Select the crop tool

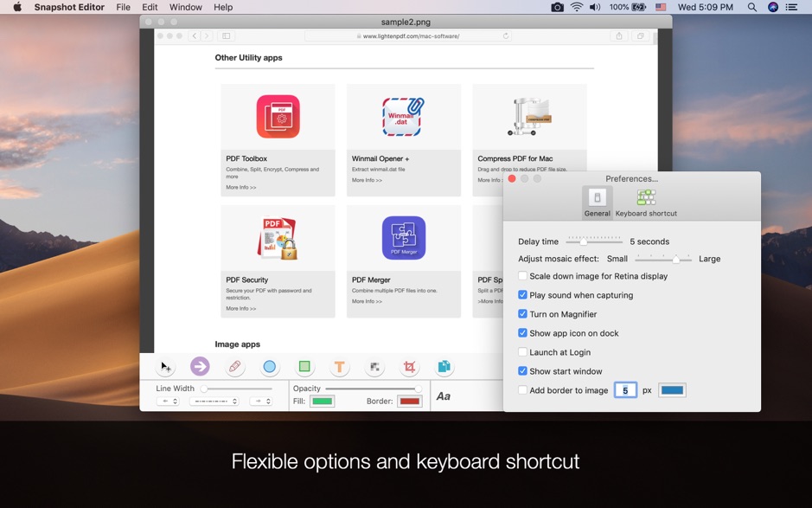tap(409, 366)
